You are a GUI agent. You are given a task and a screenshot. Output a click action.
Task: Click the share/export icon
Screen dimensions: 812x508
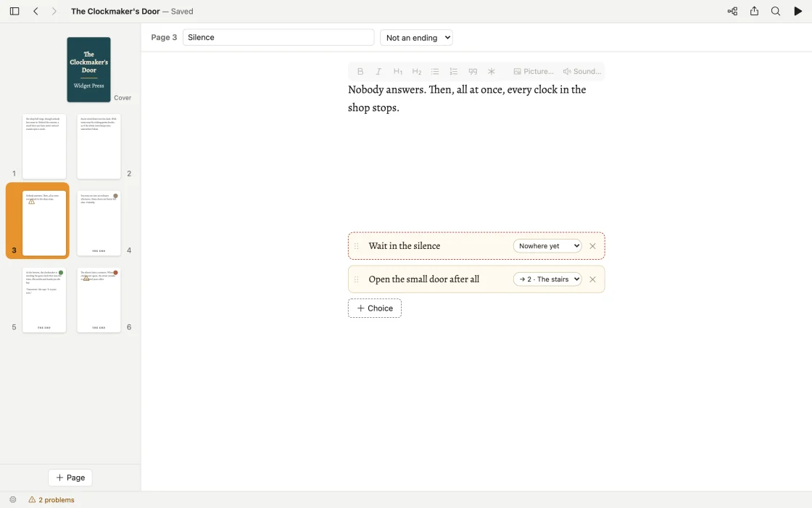[x=754, y=11]
